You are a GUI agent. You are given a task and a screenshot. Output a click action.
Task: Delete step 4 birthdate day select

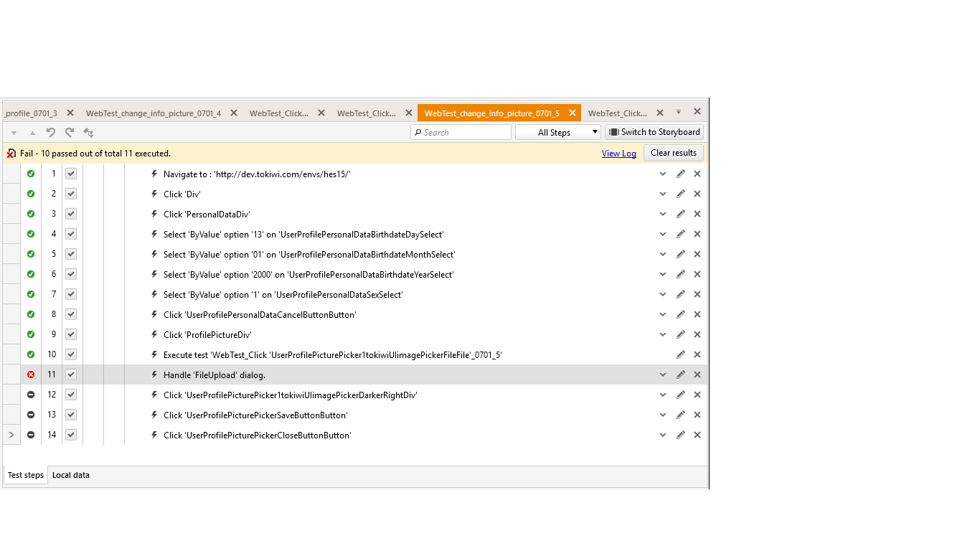(x=697, y=234)
